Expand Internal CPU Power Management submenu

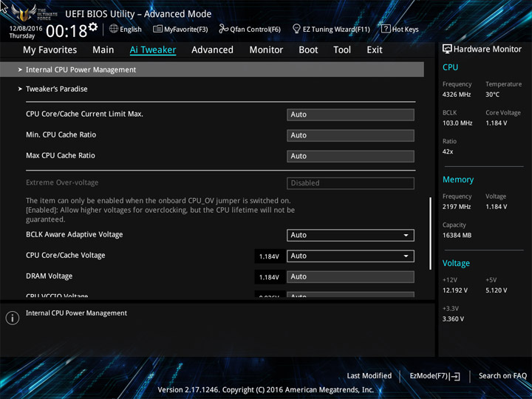point(212,69)
